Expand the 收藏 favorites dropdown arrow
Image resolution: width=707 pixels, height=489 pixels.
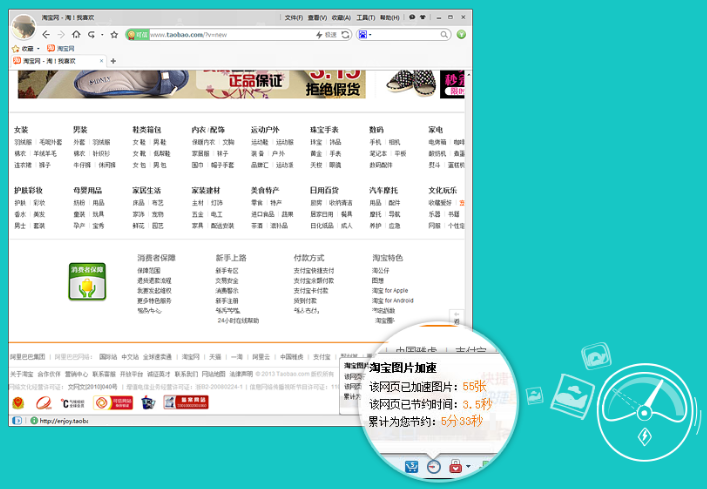pyautogui.click(x=38, y=49)
